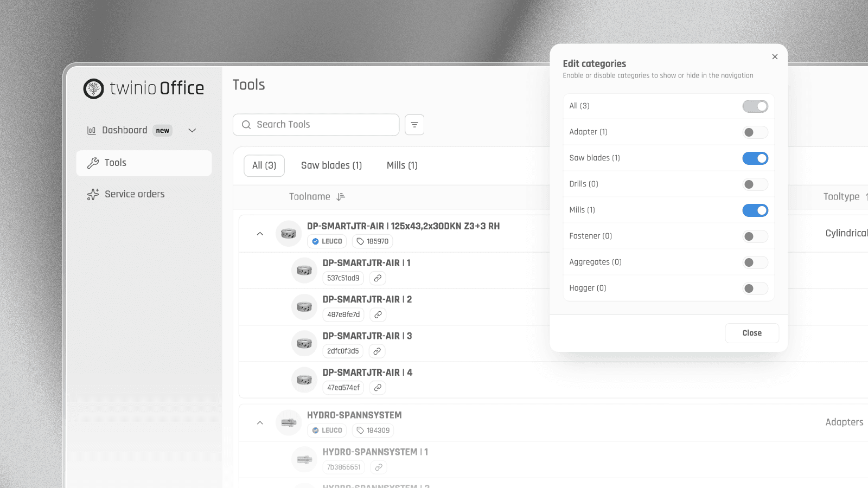
Task: Collapse the HYDRO-SPANNSYSTEM row
Action: pos(260,422)
